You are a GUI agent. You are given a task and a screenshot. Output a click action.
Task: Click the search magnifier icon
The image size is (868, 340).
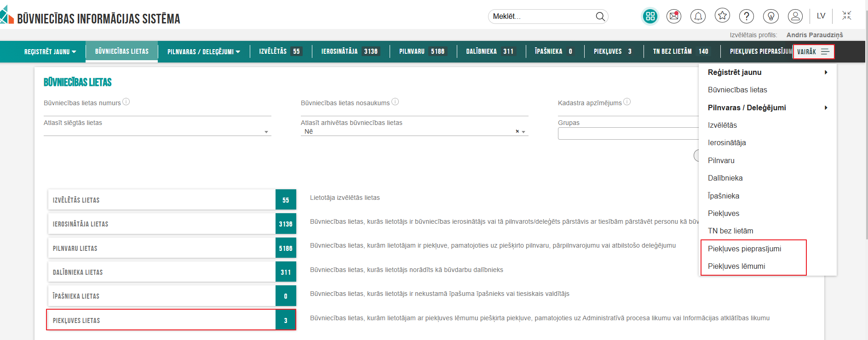click(x=600, y=17)
